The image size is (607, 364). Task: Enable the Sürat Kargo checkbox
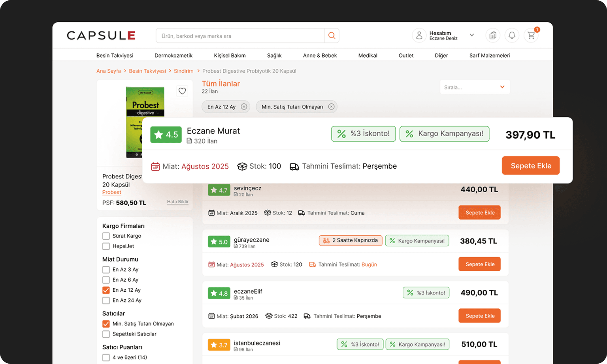pos(106,236)
